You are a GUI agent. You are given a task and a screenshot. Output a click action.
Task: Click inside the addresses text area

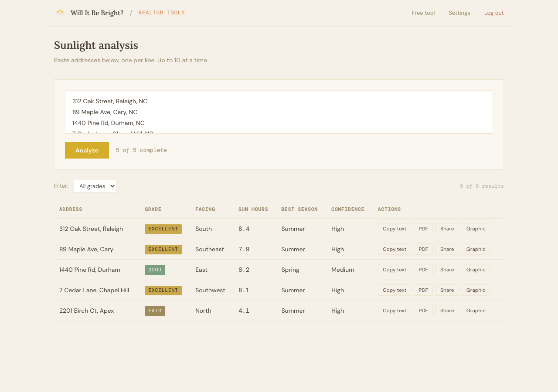click(x=279, y=112)
